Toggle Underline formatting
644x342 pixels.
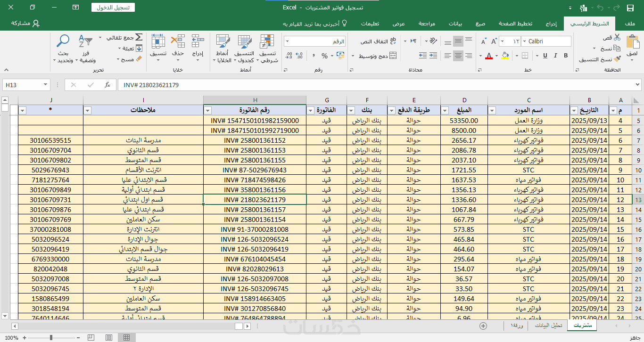pos(545,56)
